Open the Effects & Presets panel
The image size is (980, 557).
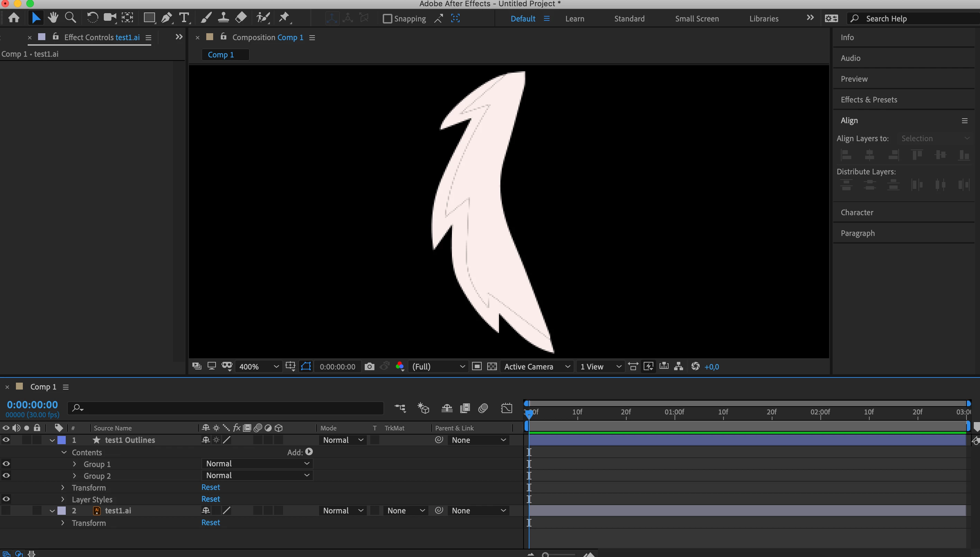[x=869, y=100]
